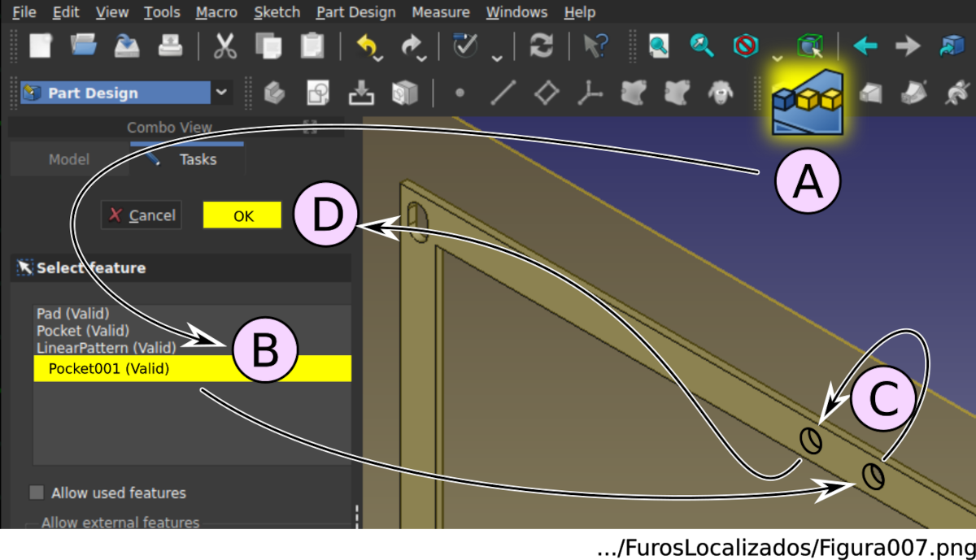976x560 pixels.
Task: Click the What's This help cursor icon
Action: [596, 46]
